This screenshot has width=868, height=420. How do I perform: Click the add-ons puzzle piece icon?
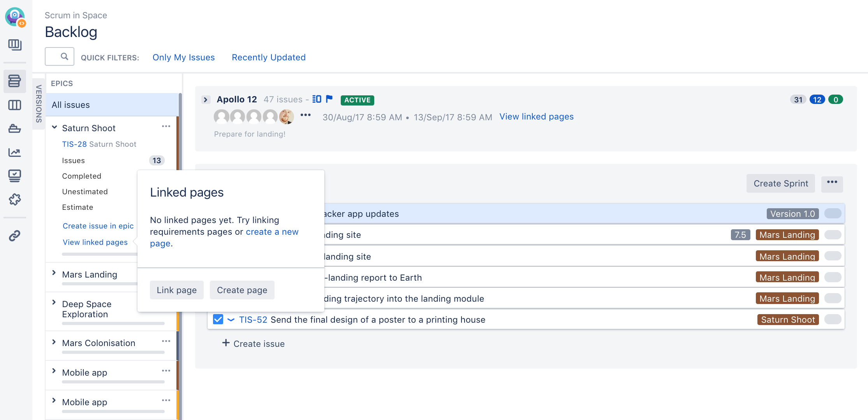tap(14, 199)
